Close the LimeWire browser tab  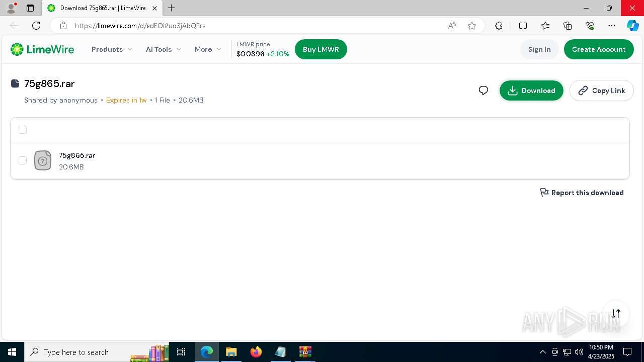tap(155, 8)
